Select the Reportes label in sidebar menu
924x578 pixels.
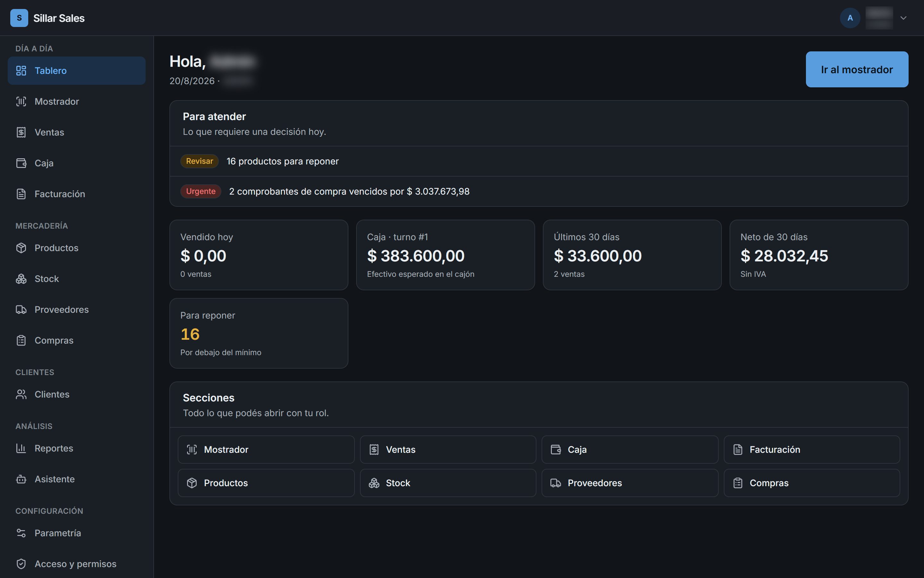[54, 448]
